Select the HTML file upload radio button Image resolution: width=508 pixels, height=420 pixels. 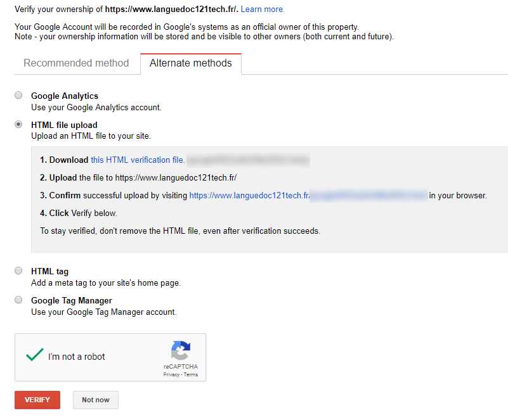tap(18, 125)
